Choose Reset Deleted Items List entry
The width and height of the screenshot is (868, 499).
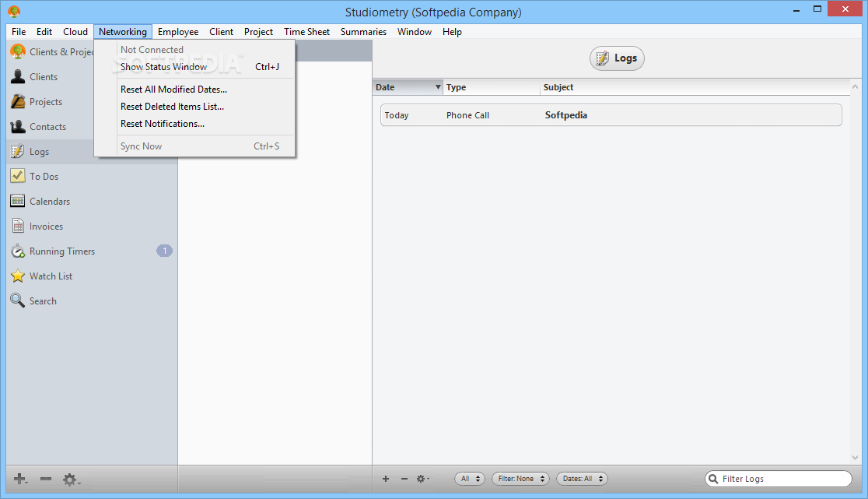coord(195,107)
